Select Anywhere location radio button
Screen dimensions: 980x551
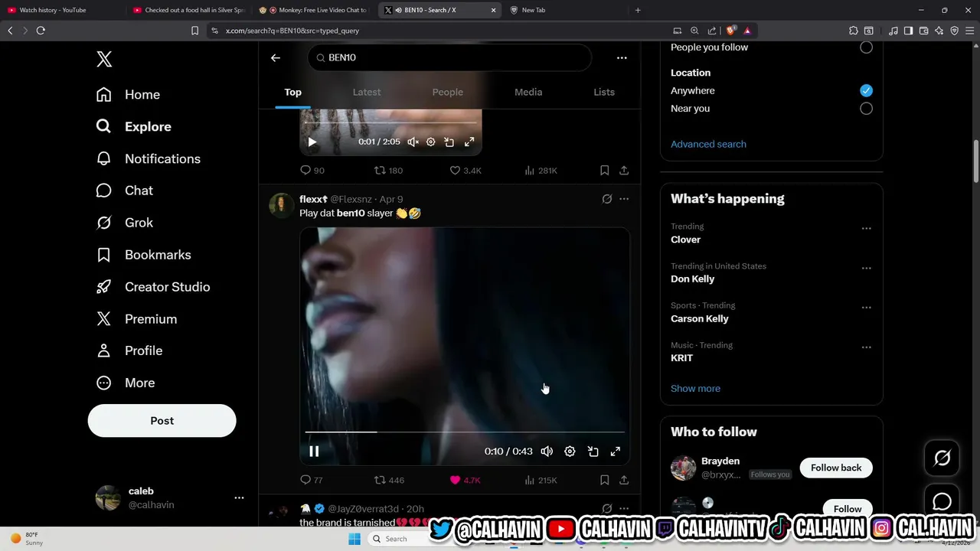866,90
